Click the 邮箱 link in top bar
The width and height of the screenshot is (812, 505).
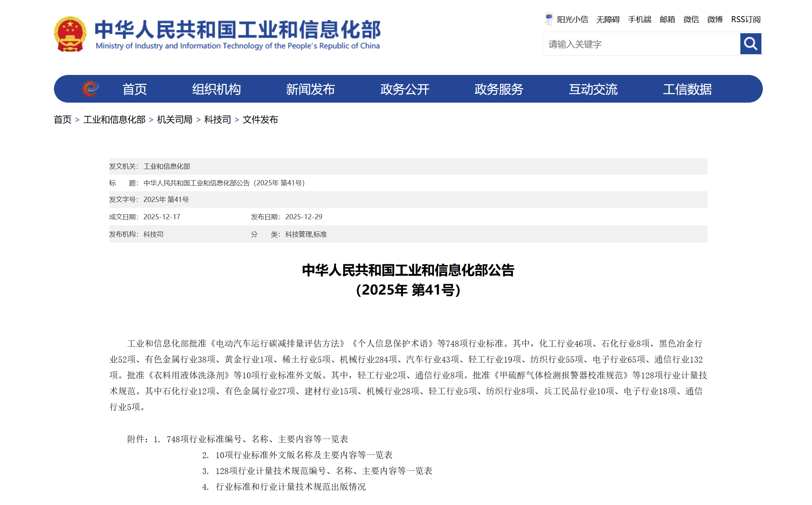click(x=667, y=20)
